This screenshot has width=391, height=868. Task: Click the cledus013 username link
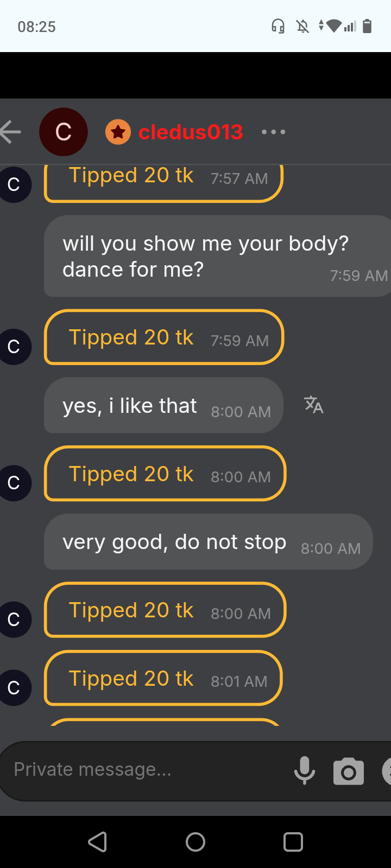pyautogui.click(x=190, y=132)
